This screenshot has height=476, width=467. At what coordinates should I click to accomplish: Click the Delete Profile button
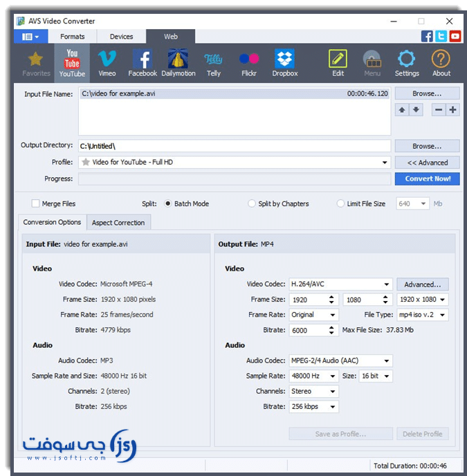[x=422, y=434]
